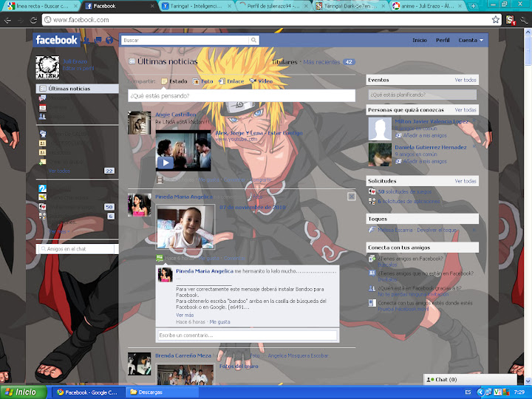
Task: Dismiss Daniela Gutierrez Hernadez suggestion
Action: point(474,146)
